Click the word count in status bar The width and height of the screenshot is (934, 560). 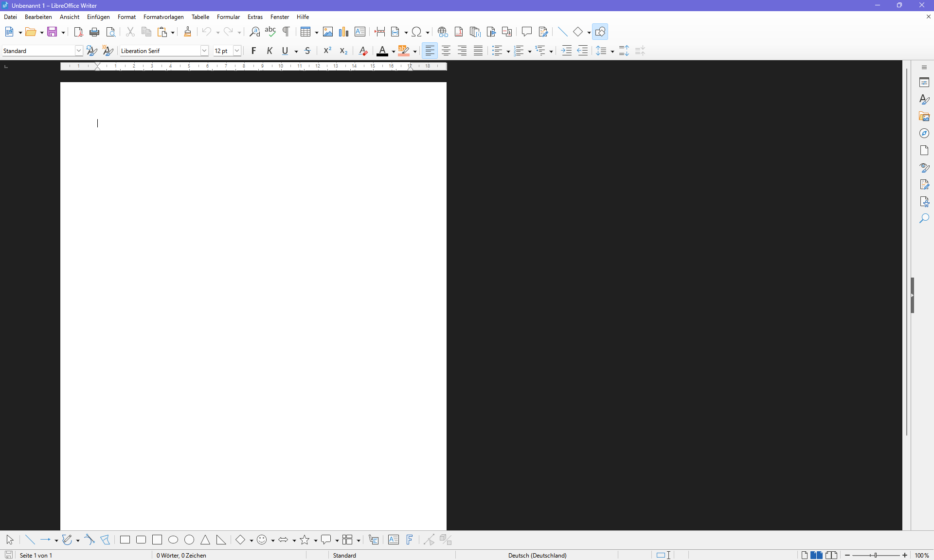pyautogui.click(x=181, y=555)
